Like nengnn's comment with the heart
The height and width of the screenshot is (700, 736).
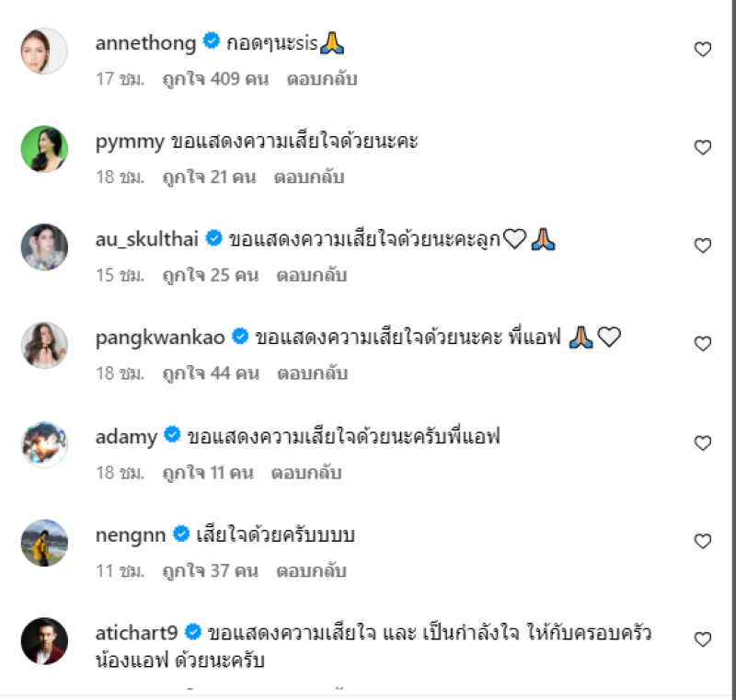pyautogui.click(x=702, y=541)
